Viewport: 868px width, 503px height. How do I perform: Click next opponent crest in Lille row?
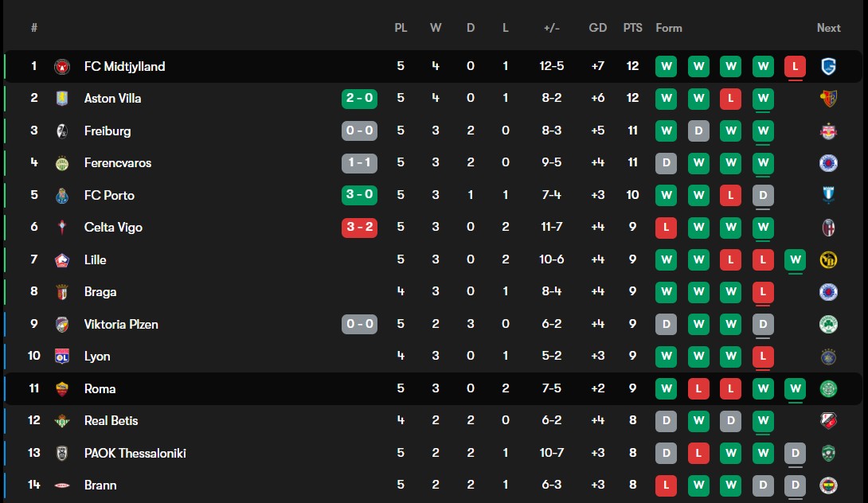(828, 260)
